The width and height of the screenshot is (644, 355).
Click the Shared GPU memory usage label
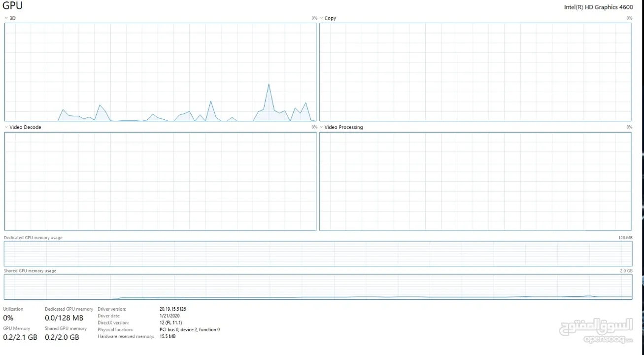30,271
